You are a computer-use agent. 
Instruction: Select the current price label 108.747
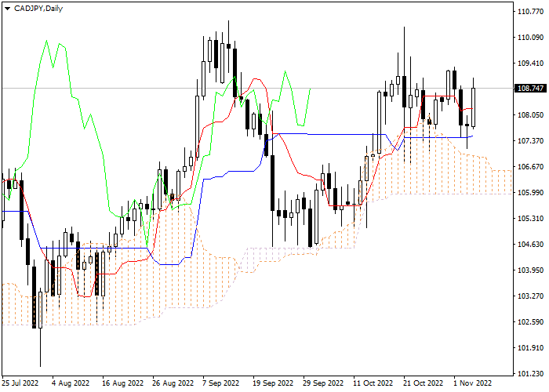click(530, 89)
